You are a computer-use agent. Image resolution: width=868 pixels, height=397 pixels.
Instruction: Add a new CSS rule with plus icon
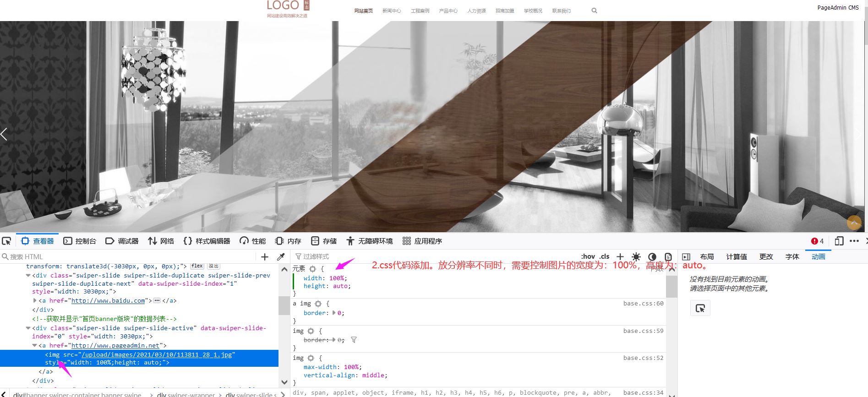[620, 256]
